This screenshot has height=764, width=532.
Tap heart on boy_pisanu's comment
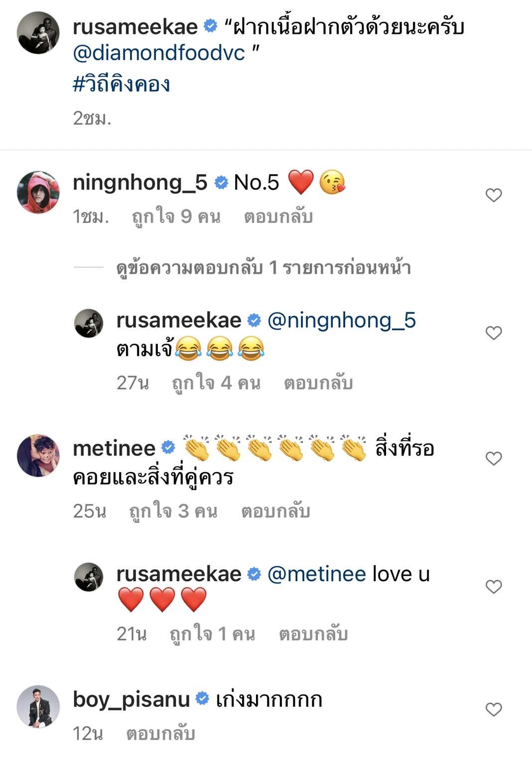493,709
